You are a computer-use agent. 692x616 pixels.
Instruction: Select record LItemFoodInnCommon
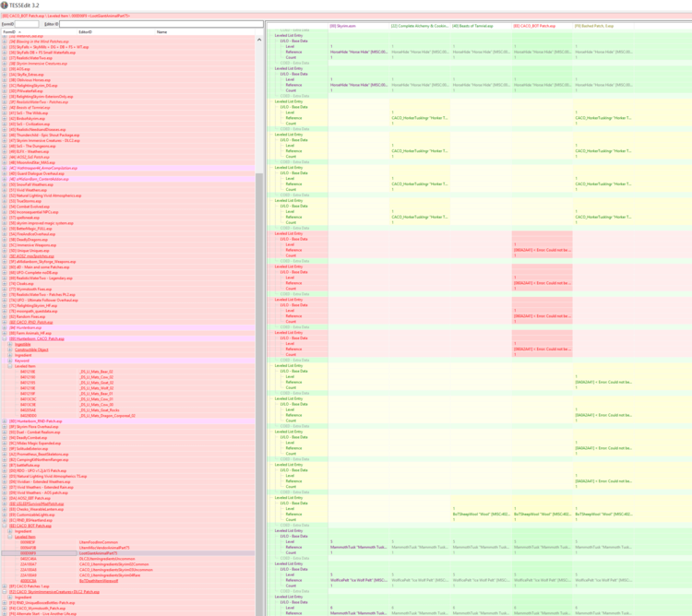(128, 542)
